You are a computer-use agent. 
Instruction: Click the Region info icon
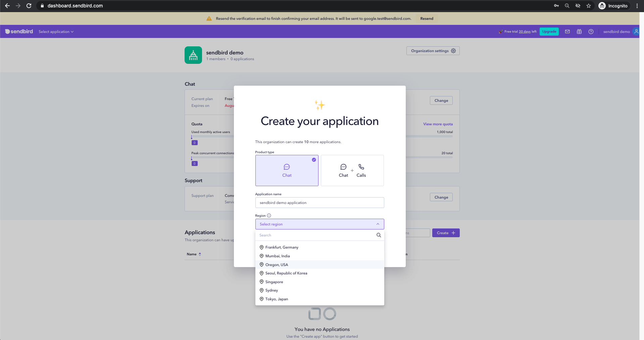(x=269, y=216)
